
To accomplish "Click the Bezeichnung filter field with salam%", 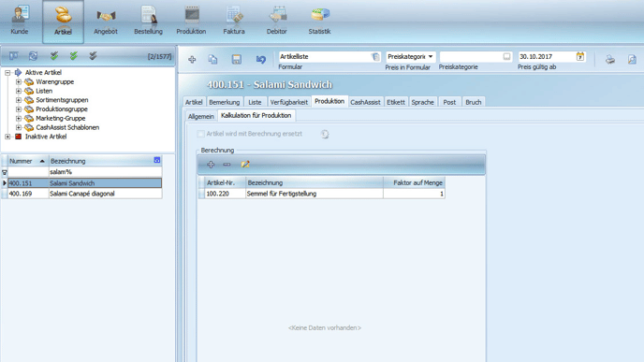I will (x=105, y=172).
